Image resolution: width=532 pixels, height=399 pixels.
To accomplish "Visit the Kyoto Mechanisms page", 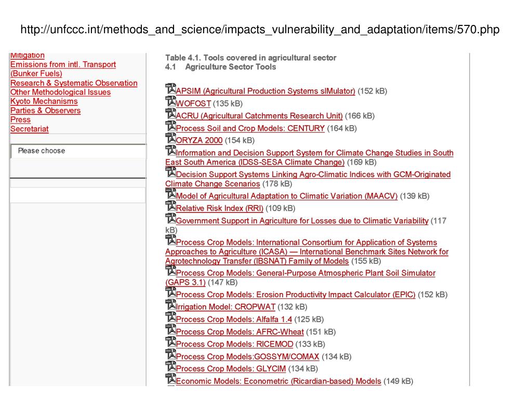I will click(44, 101).
